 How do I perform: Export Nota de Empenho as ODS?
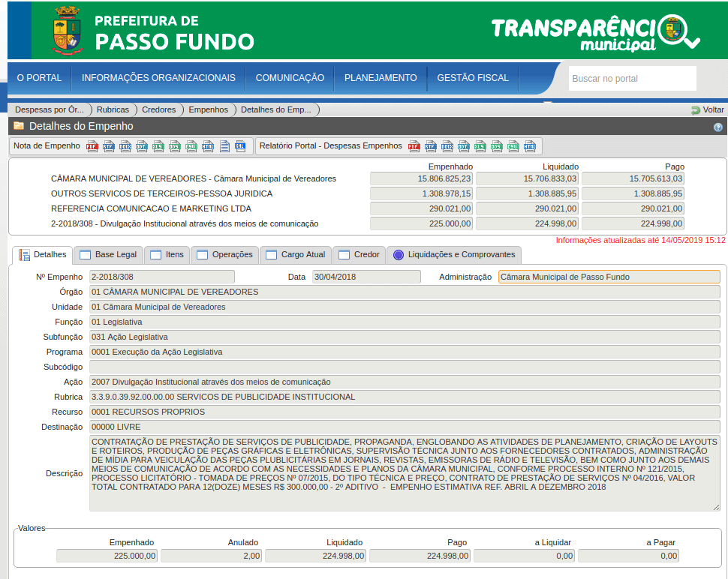[x=175, y=146]
